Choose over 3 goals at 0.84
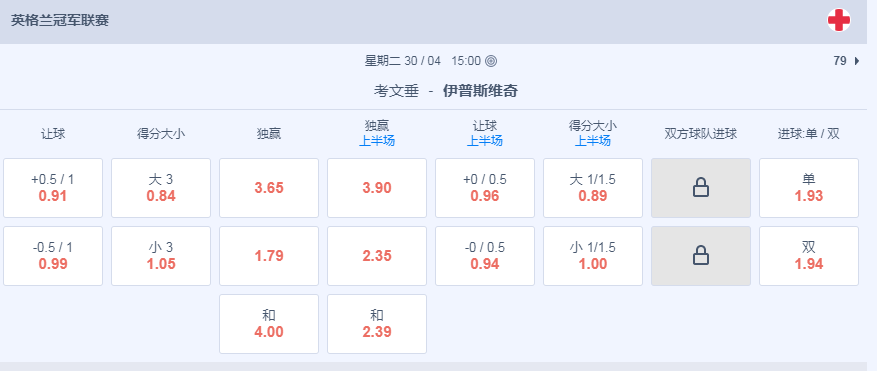The height and width of the screenshot is (371, 877). pos(161,188)
